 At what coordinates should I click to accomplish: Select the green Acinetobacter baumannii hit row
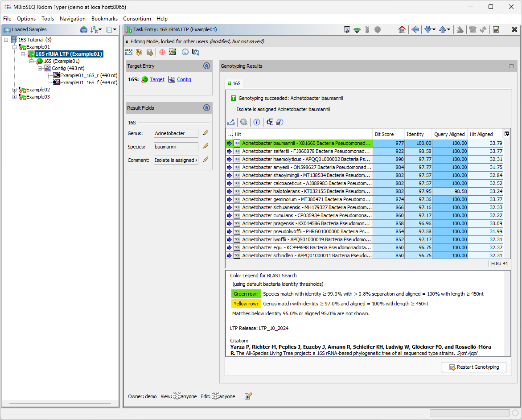coord(306,144)
